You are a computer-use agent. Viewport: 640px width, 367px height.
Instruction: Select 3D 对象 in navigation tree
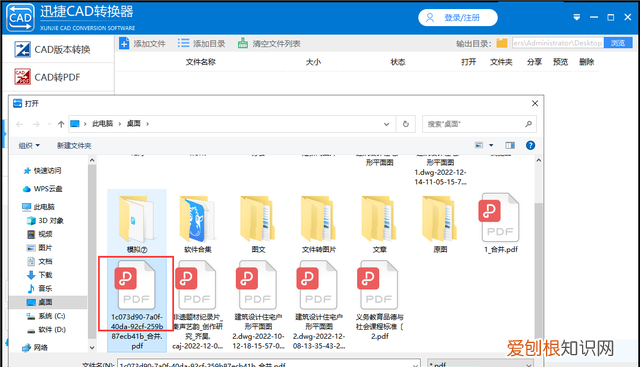[x=45, y=221]
